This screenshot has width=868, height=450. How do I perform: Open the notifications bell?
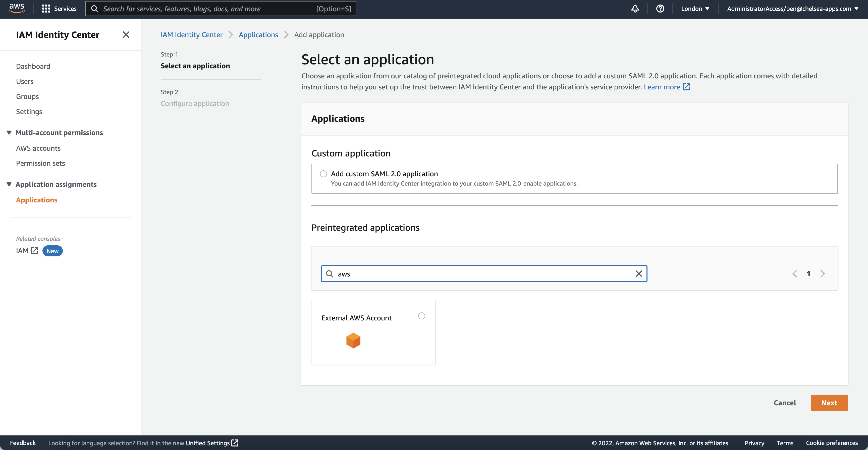point(635,9)
